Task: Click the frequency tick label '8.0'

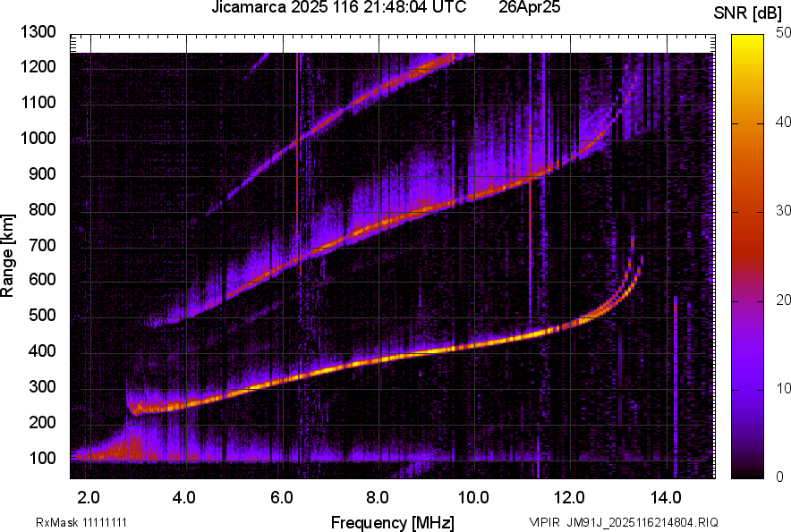Action: (x=378, y=498)
